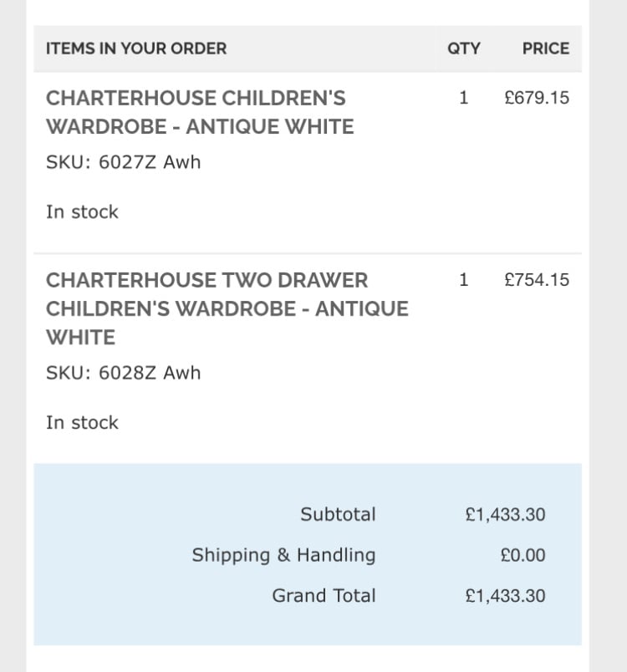Click 'In stock' under SKU 6028Z
This screenshot has height=672, width=627.
tap(83, 423)
